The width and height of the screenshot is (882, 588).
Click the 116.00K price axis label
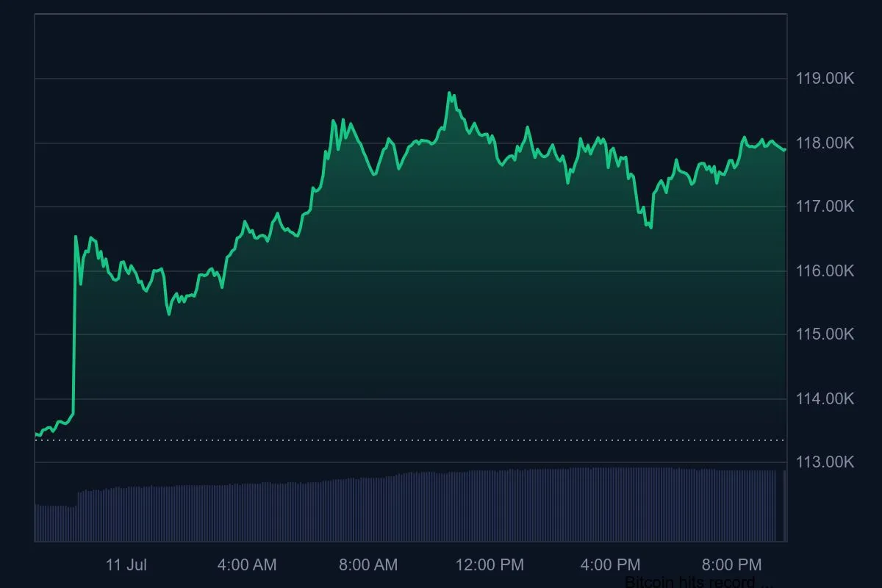[825, 271]
